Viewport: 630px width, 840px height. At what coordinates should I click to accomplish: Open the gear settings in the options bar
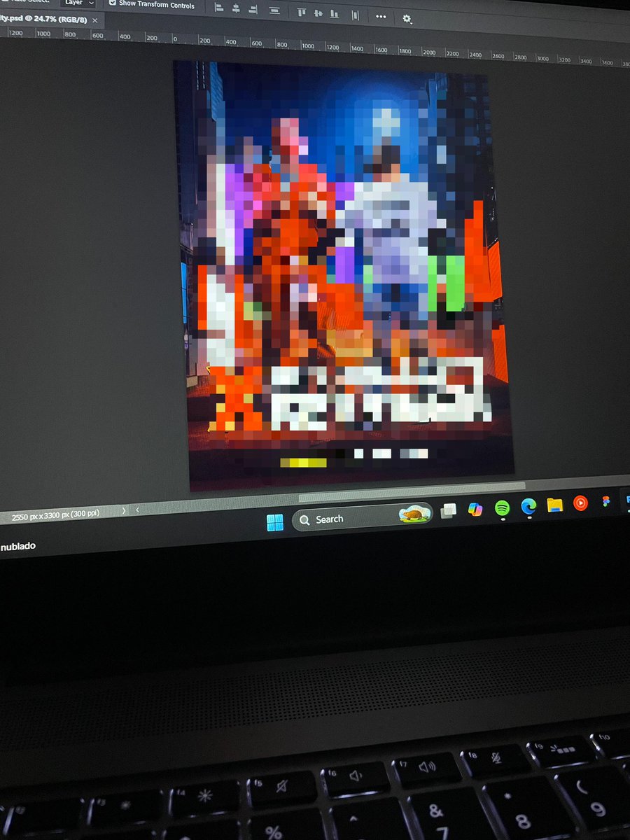[x=407, y=18]
